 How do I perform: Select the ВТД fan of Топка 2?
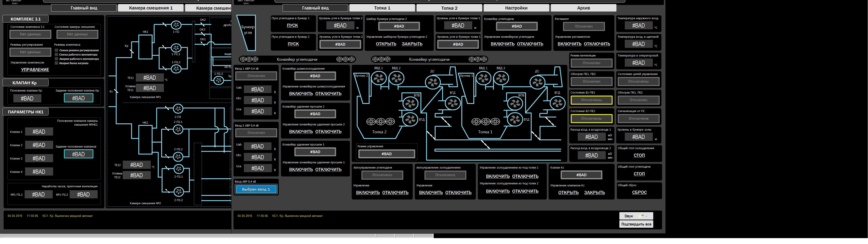[410, 119]
